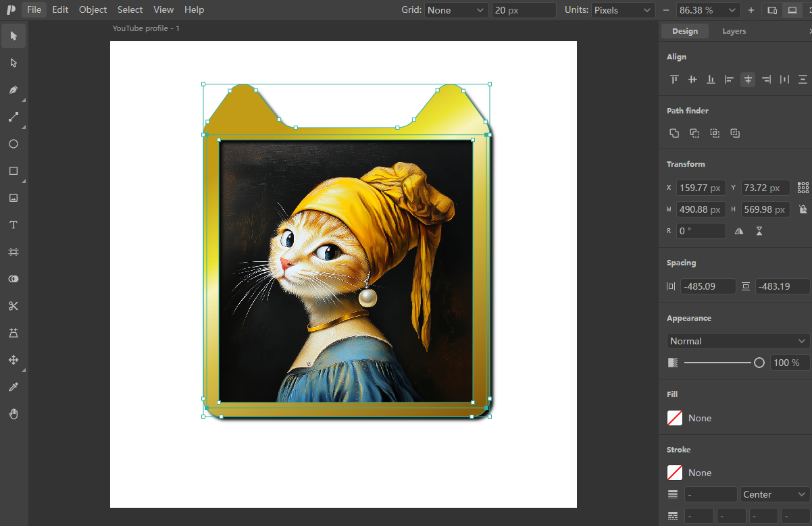Zoom in with the plus button
The image size is (812, 526).
(x=751, y=10)
